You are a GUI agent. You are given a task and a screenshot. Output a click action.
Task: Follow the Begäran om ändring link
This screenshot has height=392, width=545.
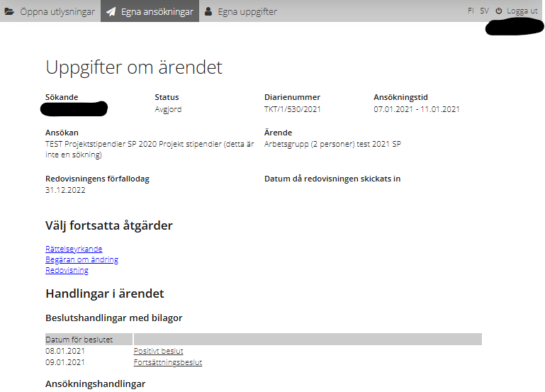point(82,259)
